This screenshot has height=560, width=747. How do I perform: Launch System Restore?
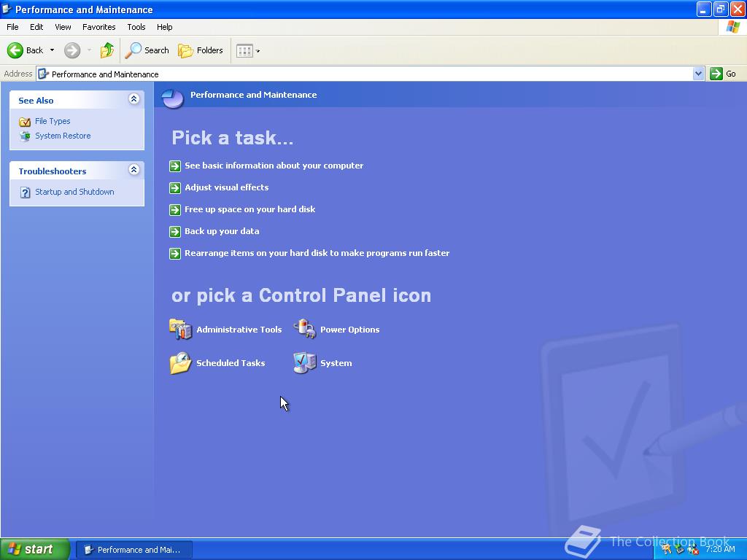coord(63,136)
